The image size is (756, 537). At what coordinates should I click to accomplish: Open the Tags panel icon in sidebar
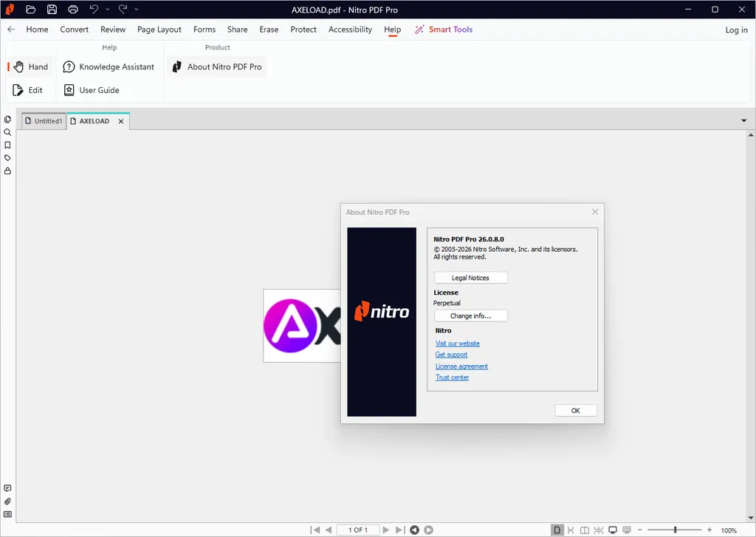point(7,158)
